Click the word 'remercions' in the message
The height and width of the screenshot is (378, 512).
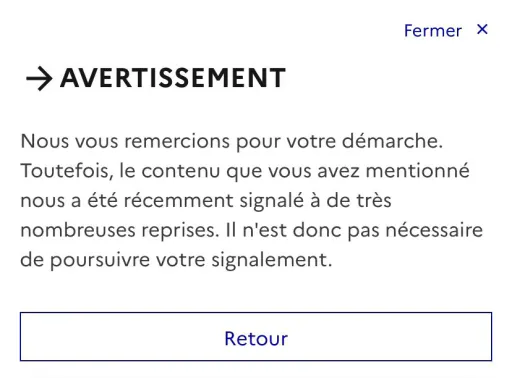point(177,141)
